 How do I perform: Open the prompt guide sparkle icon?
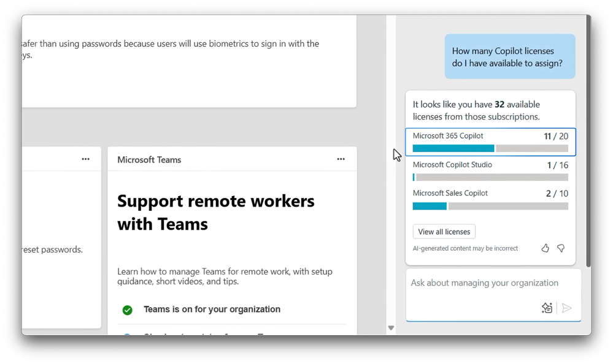(547, 308)
